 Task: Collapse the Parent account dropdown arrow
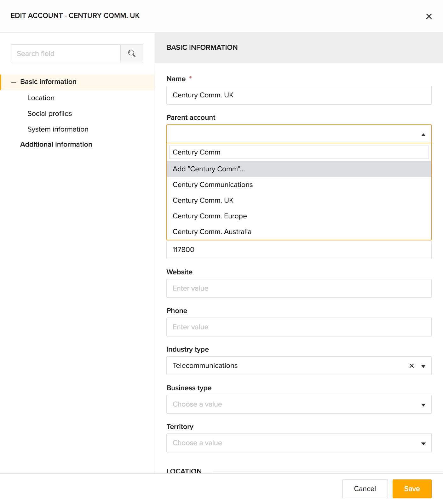click(x=423, y=135)
